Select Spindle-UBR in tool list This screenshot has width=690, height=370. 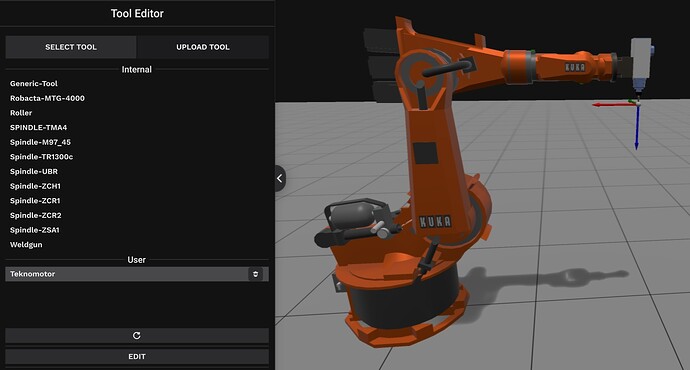34,171
